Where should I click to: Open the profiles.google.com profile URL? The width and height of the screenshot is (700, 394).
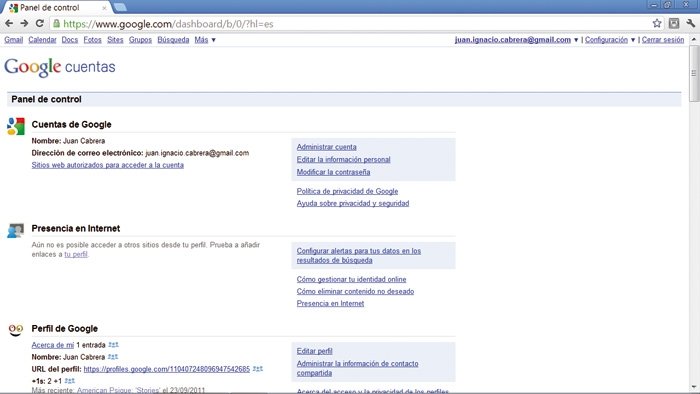pyautogui.click(x=167, y=369)
